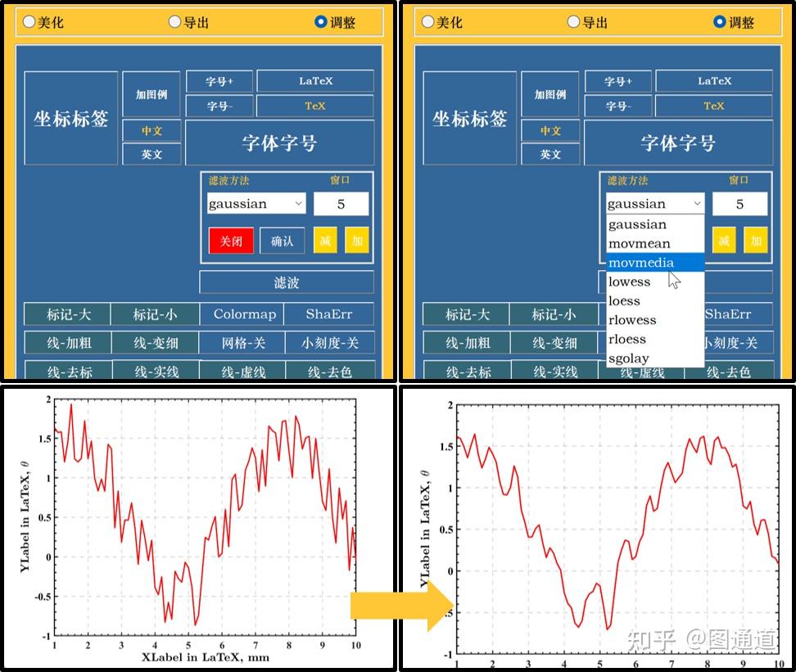Click the ShaErr shaded error tool
The image size is (796, 672).
pos(330,313)
